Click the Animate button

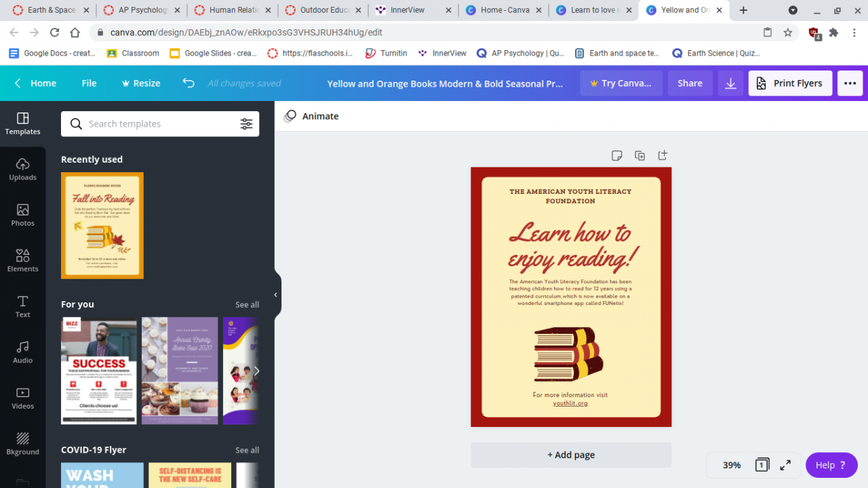[311, 116]
